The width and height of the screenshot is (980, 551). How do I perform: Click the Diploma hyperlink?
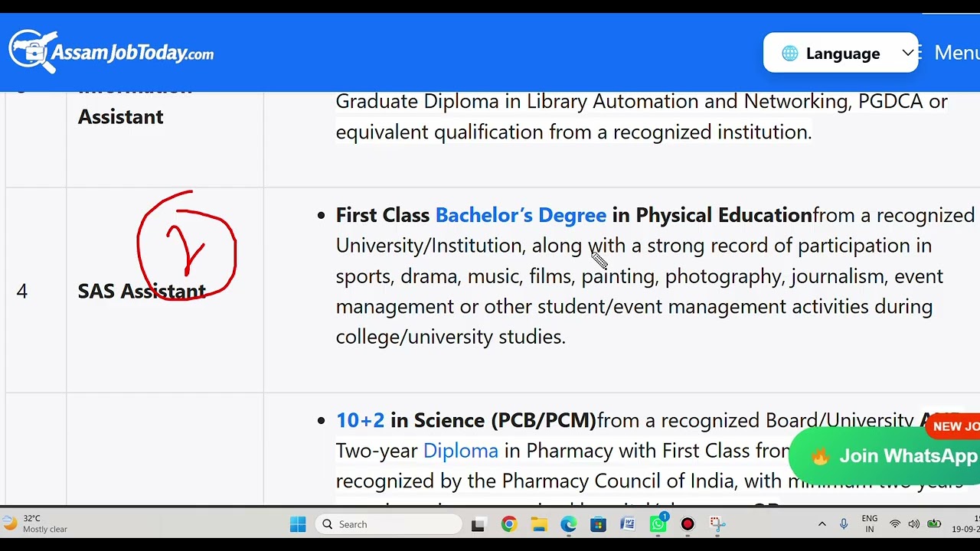coord(460,451)
